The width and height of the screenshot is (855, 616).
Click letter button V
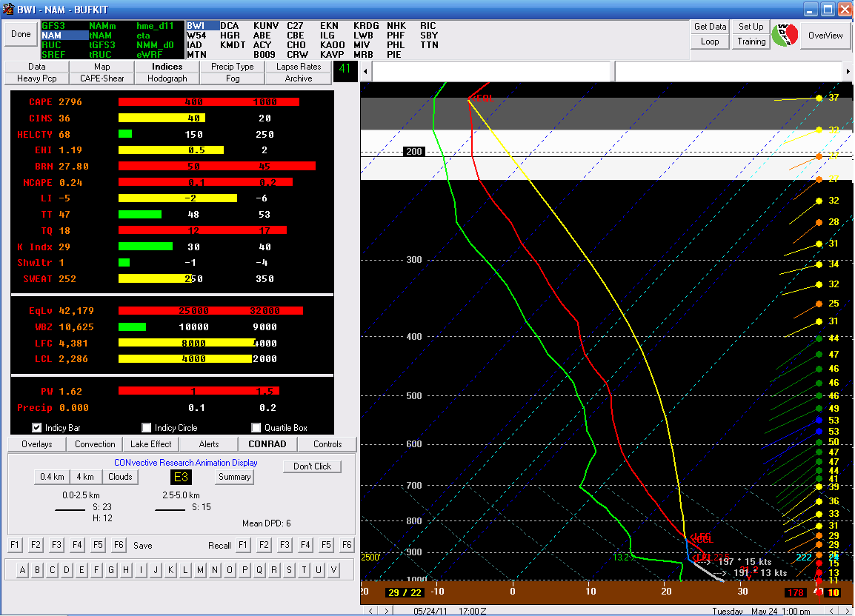point(333,570)
